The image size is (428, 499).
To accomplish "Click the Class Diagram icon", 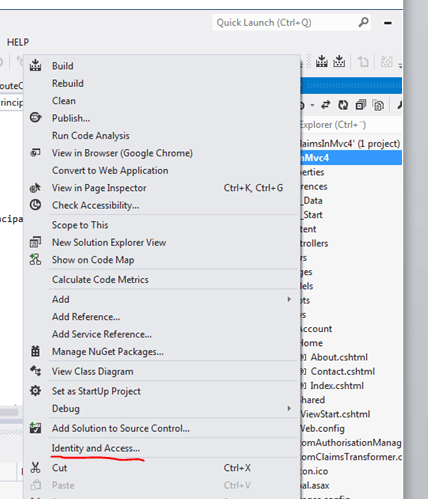I will pos(35,371).
